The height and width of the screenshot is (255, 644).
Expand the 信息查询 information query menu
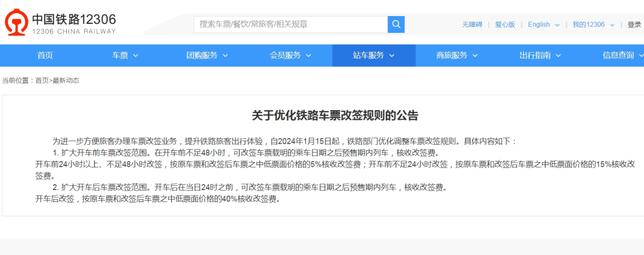point(622,55)
